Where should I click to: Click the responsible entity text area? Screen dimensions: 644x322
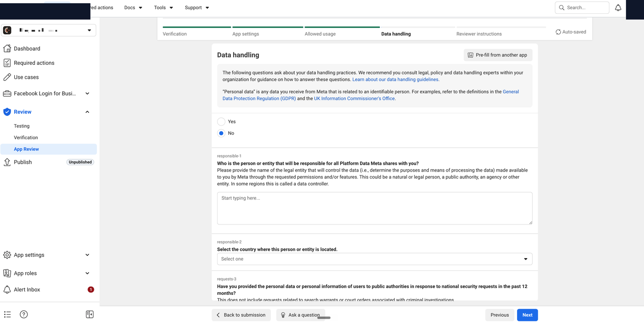374,208
